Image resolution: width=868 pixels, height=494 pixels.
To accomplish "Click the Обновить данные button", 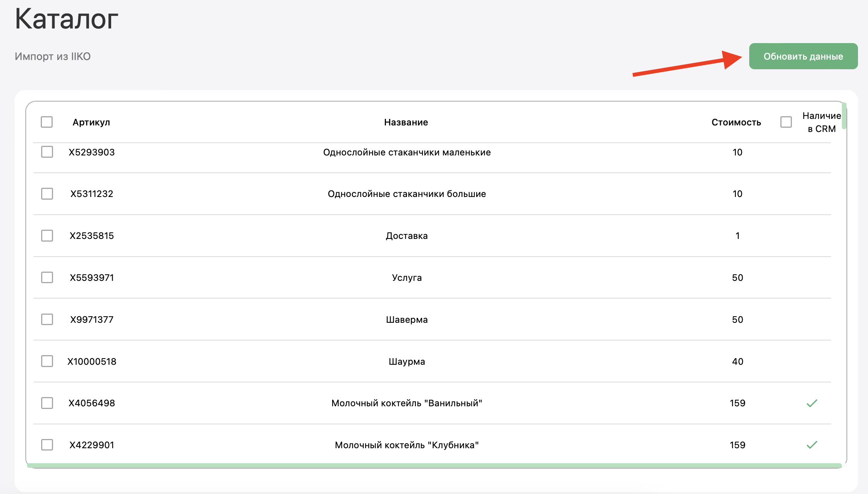I will 803,56.
